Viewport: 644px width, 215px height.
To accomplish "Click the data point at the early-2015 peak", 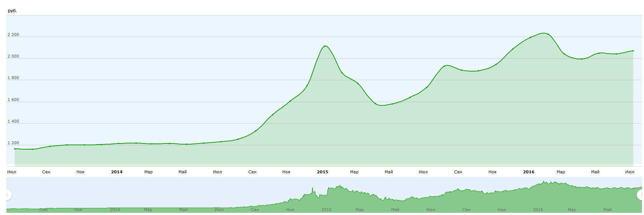I will coord(325,46).
